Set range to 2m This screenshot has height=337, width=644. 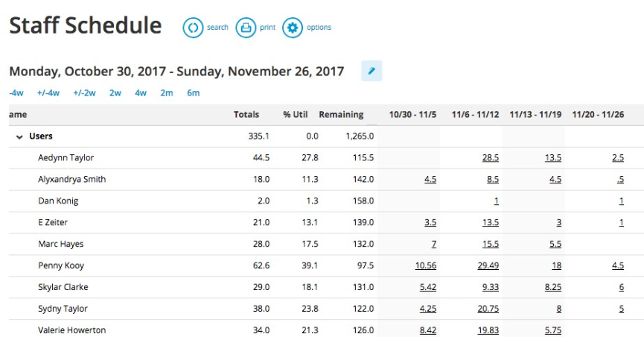pyautogui.click(x=167, y=93)
